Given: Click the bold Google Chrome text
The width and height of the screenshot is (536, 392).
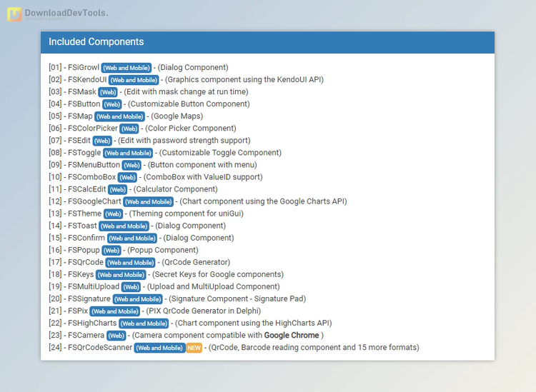Looking at the screenshot, I should (x=292, y=336).
